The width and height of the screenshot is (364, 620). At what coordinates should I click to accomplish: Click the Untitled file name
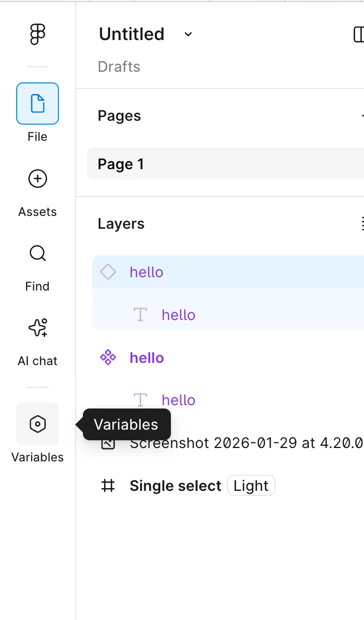pos(131,35)
